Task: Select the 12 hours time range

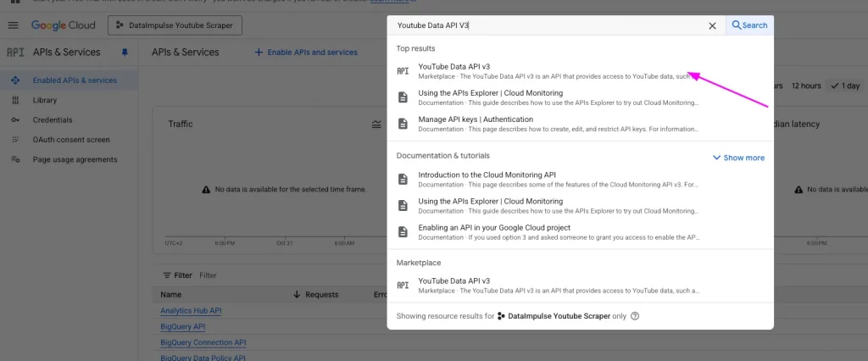Action: 806,86
